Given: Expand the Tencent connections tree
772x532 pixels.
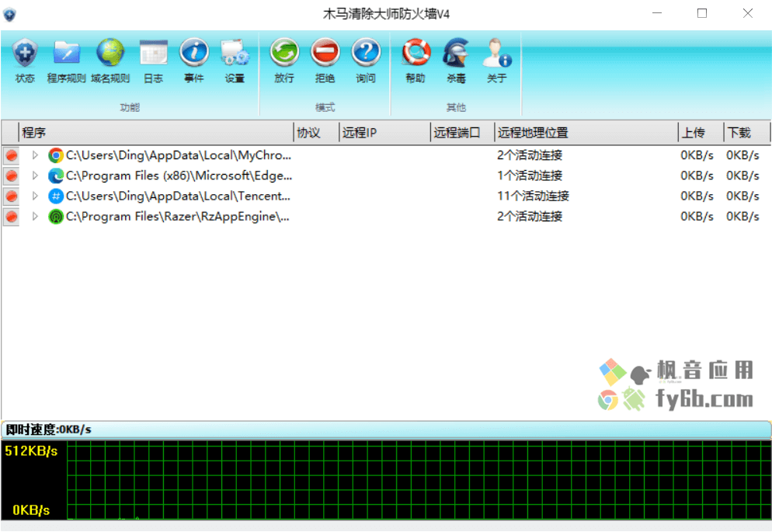Looking at the screenshot, I should [35, 196].
